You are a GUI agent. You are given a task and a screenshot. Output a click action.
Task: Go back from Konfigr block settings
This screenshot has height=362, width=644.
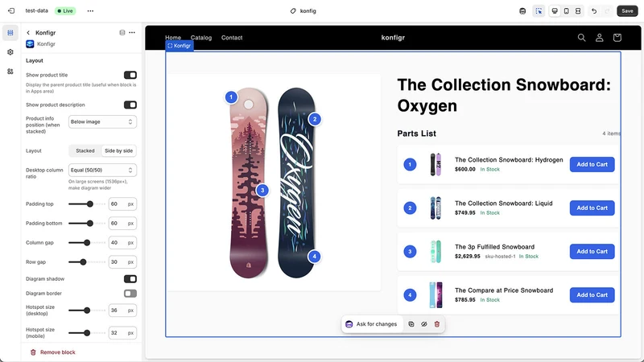28,32
